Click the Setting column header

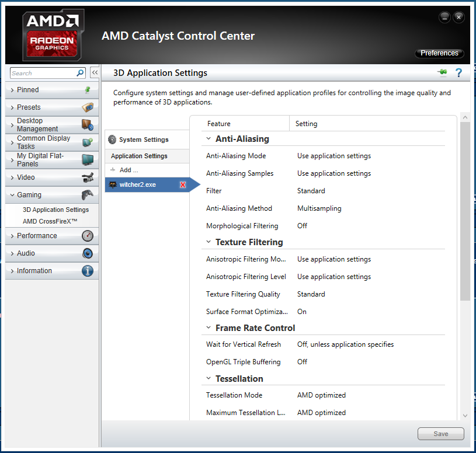point(306,124)
